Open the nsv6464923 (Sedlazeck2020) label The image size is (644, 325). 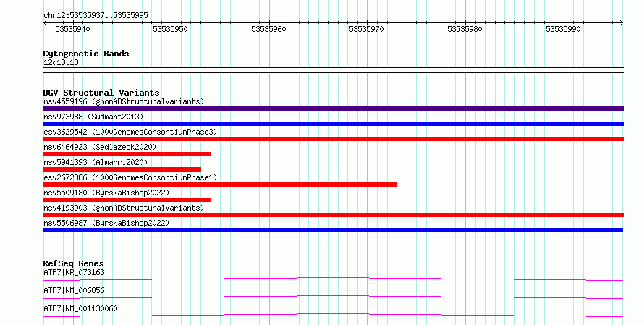pyautogui.click(x=100, y=147)
